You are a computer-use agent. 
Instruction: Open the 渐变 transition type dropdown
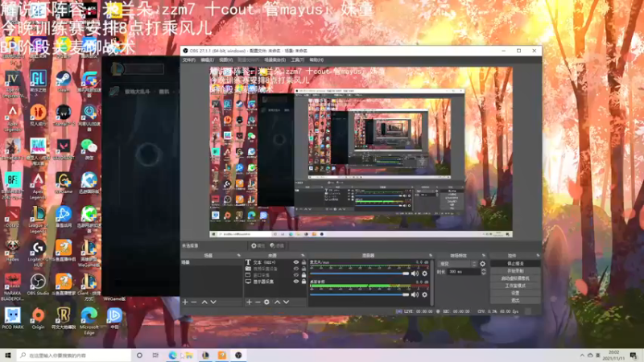click(x=458, y=264)
